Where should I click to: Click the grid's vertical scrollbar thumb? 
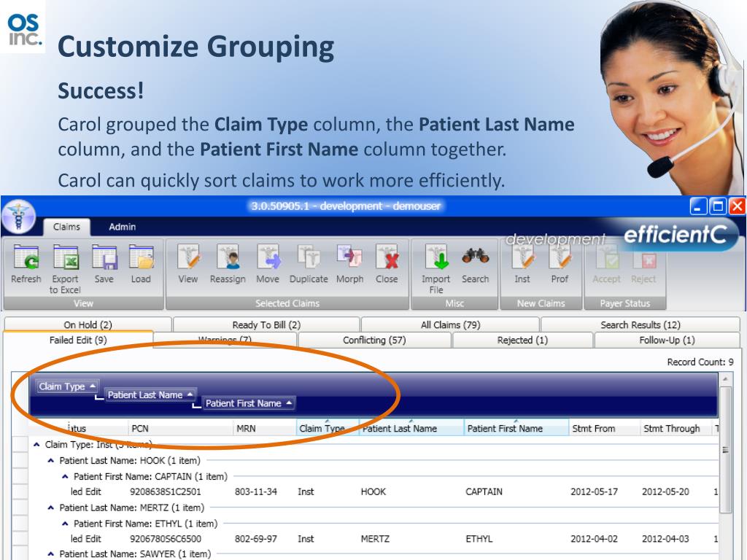pyautogui.click(x=726, y=449)
